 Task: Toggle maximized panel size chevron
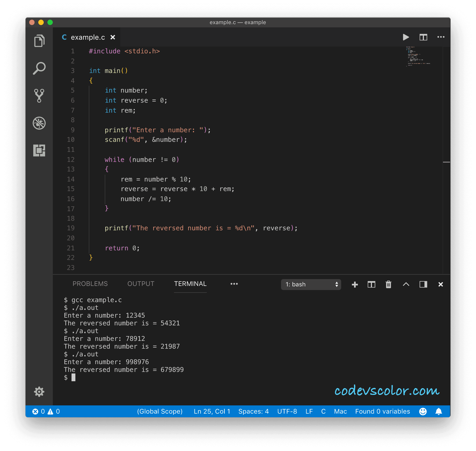[406, 284]
